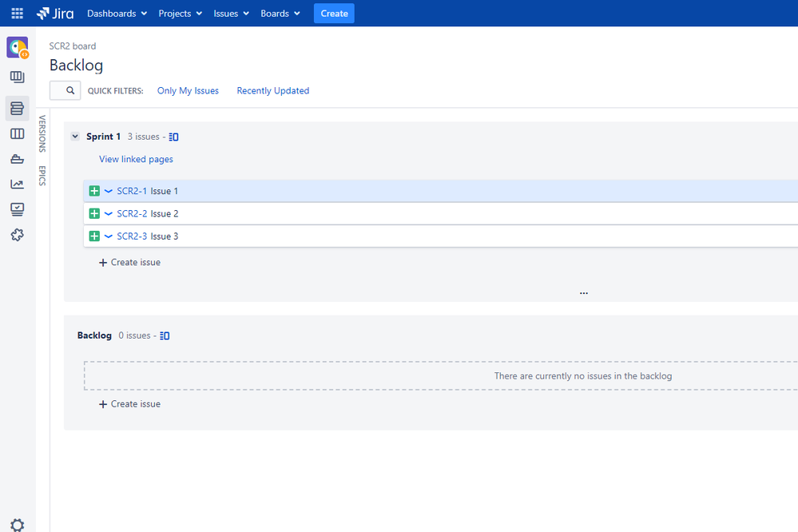This screenshot has height=532, width=798.
Task: Click the SCR2 board breadcrumb text
Action: coord(72,46)
